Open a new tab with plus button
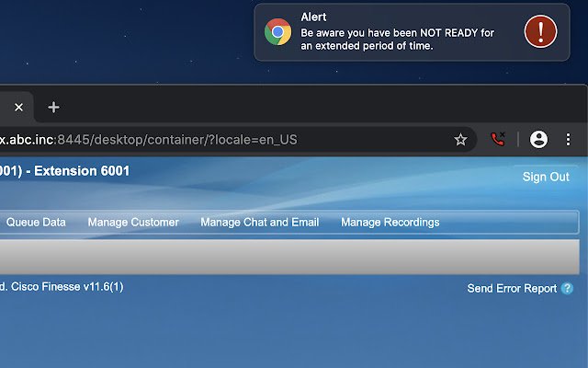 click(x=53, y=108)
